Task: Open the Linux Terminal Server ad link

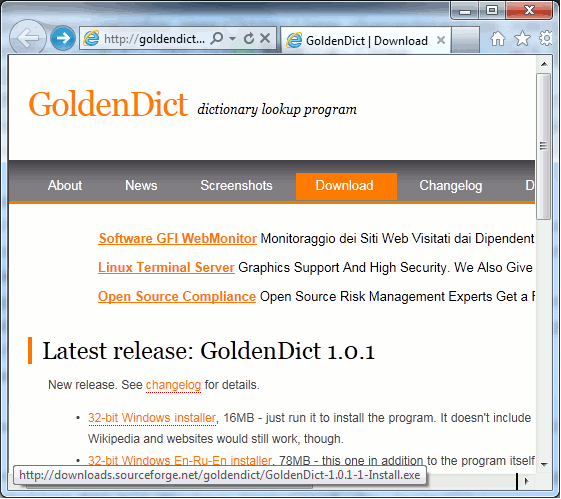Action: tap(166, 268)
